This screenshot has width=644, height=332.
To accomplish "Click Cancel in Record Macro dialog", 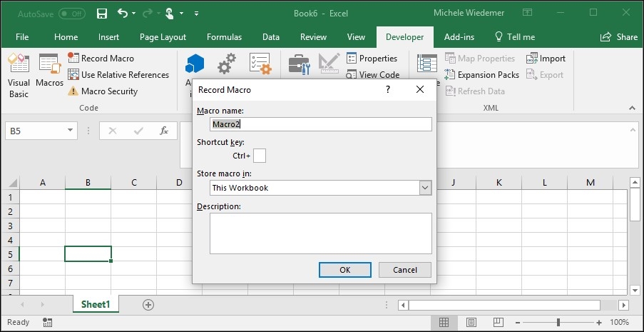I will [x=405, y=270].
